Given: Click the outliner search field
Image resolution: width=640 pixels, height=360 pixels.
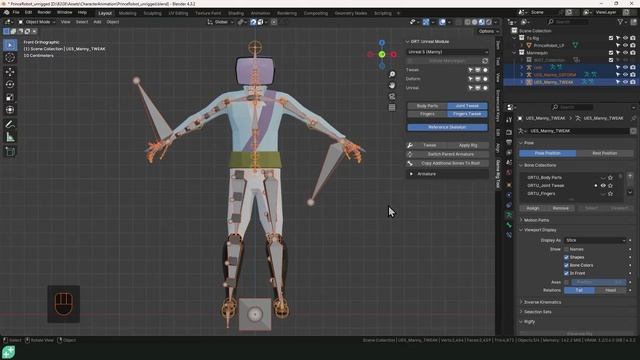Looking at the screenshot, I should [568, 22].
